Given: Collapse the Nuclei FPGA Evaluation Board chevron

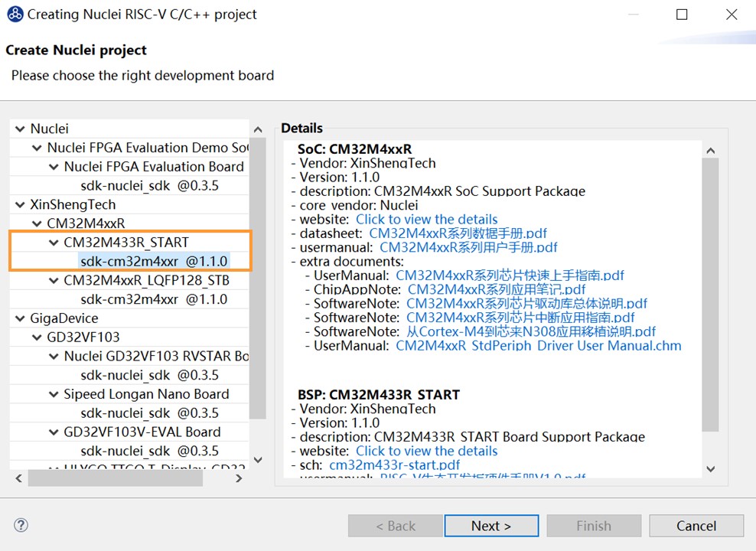Looking at the screenshot, I should (x=54, y=167).
